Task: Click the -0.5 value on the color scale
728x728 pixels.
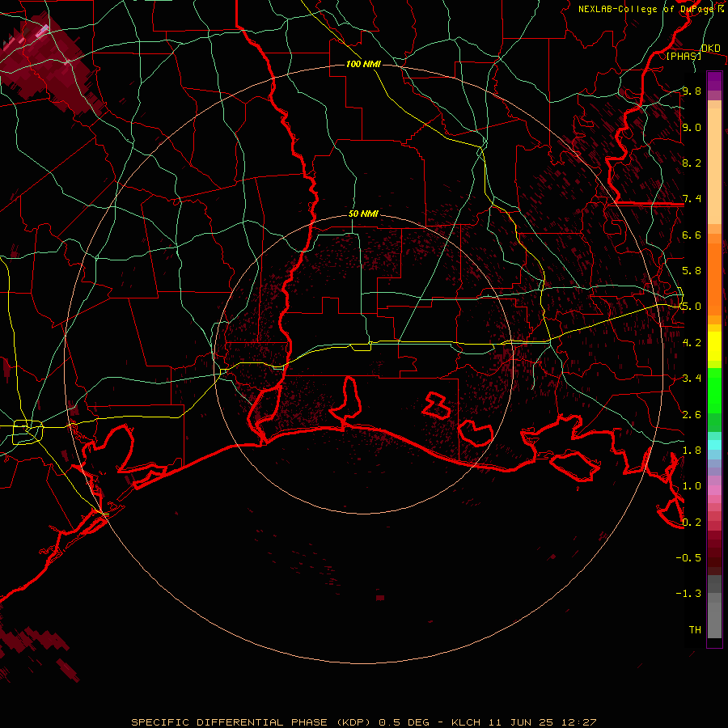Action: tap(688, 558)
